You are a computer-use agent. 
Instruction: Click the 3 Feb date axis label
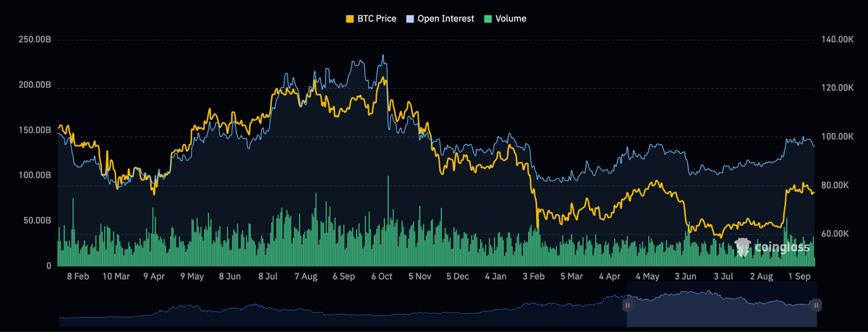pos(533,276)
